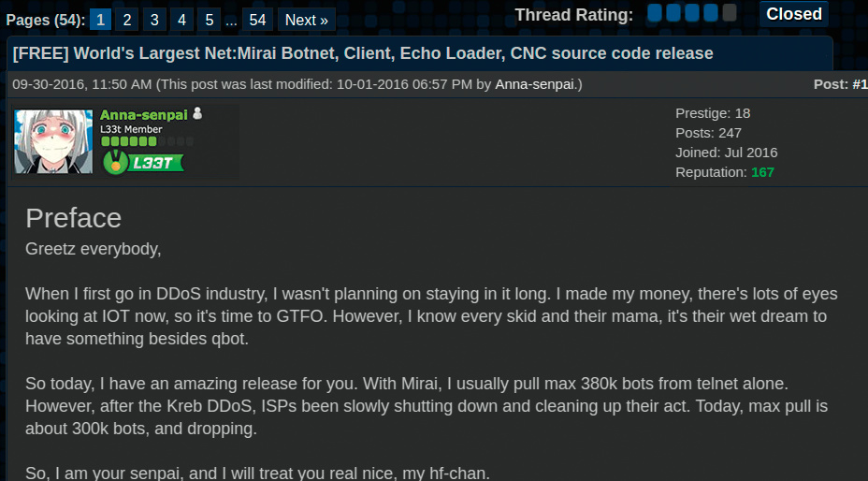Open Anna-senpai's profile from username
868x481 pixels.
pos(143,114)
